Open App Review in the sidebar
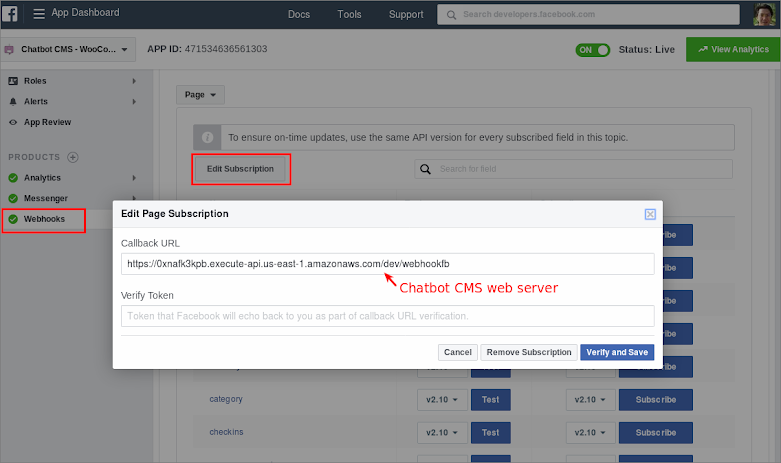This screenshot has height=463, width=781. pos(47,122)
